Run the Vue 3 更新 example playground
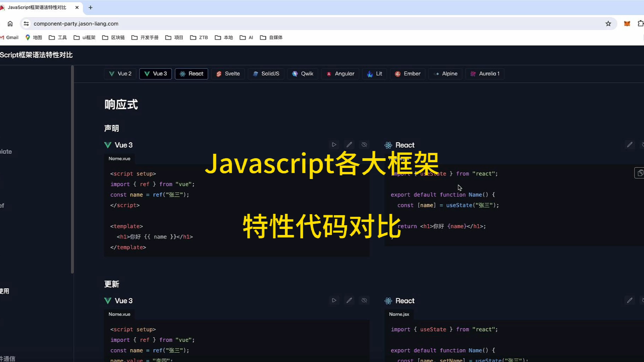The width and height of the screenshot is (644, 362). (x=334, y=300)
